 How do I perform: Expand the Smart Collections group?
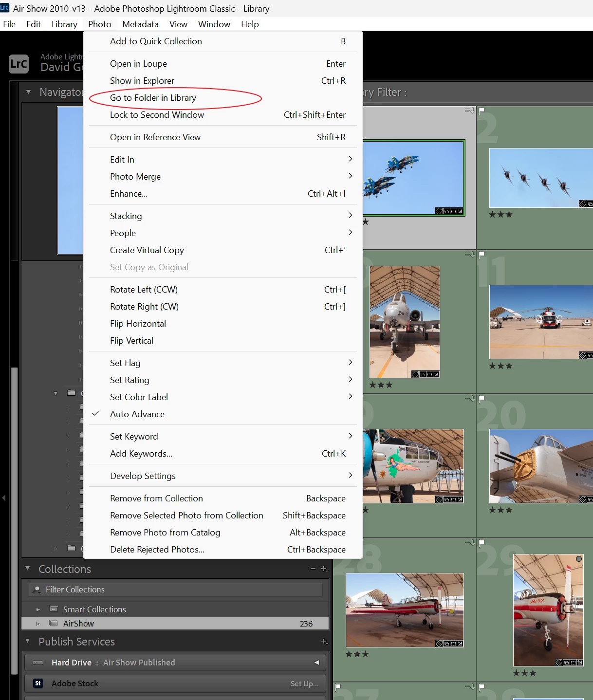click(x=38, y=609)
